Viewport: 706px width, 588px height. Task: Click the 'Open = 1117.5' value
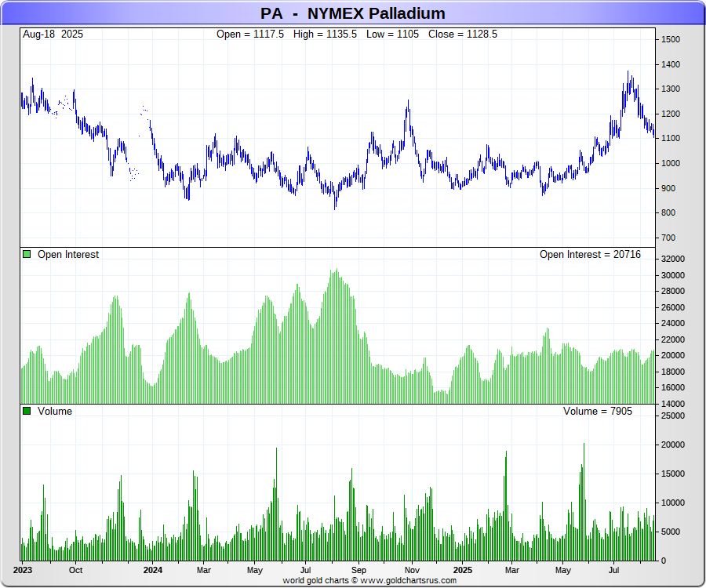(250, 34)
